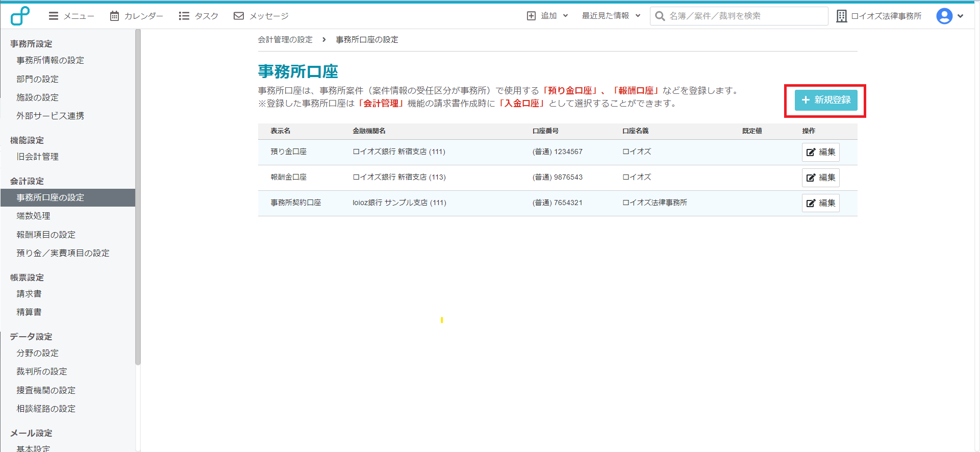Select 事務所口座の設定 in sidebar

68,197
